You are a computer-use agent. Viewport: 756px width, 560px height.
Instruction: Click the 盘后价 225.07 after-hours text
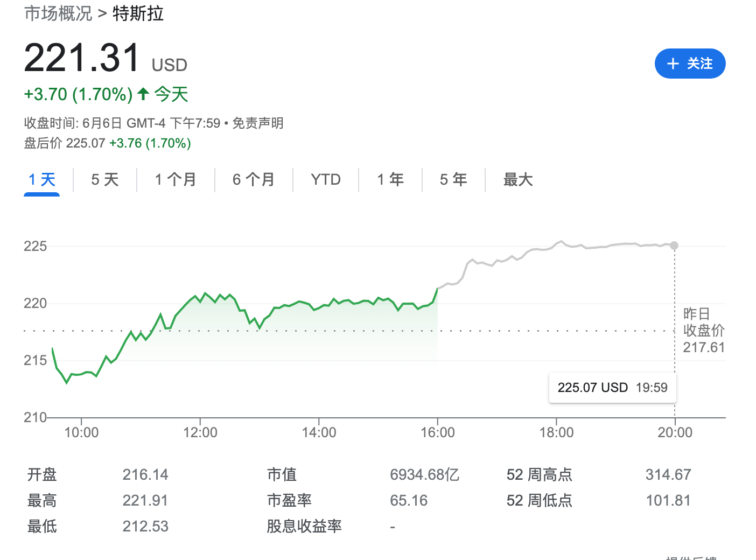[65, 143]
